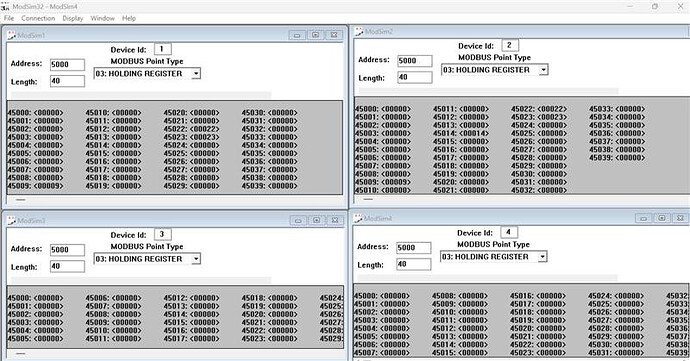The image size is (690, 361).
Task: Click the ModSim2 window document icon
Action: pyautogui.click(x=359, y=31)
